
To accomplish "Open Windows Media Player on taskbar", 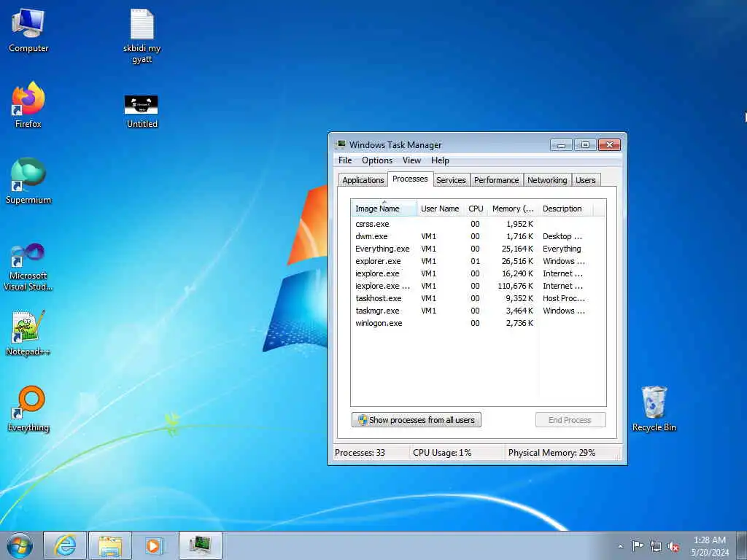I will pos(155,545).
